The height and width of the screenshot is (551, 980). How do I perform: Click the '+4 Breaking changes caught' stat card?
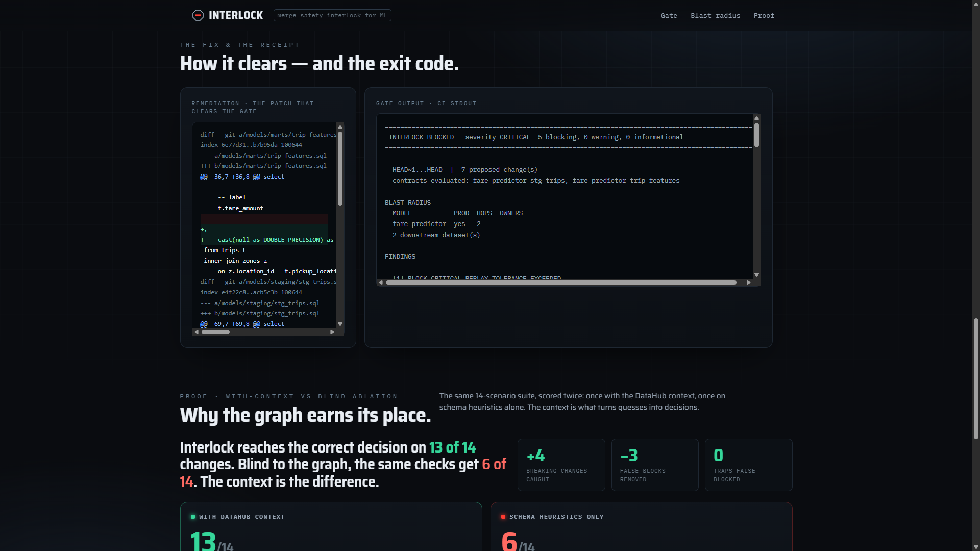pyautogui.click(x=561, y=465)
